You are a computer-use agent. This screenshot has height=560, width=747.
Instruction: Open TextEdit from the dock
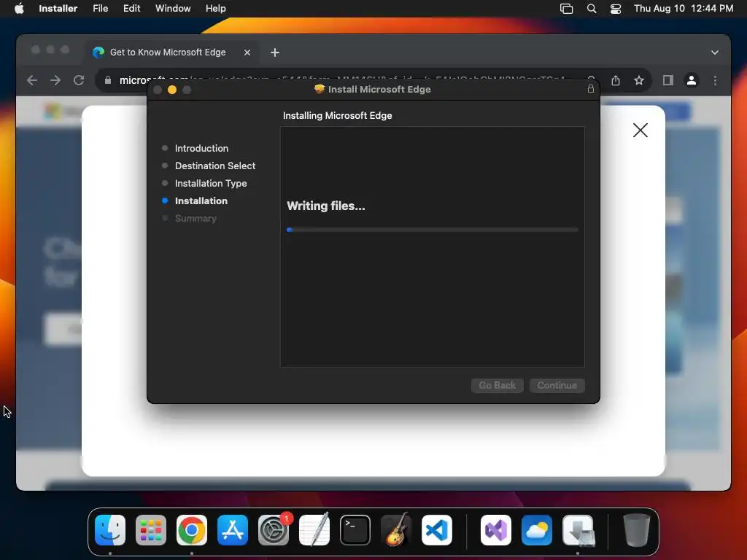[x=314, y=530]
